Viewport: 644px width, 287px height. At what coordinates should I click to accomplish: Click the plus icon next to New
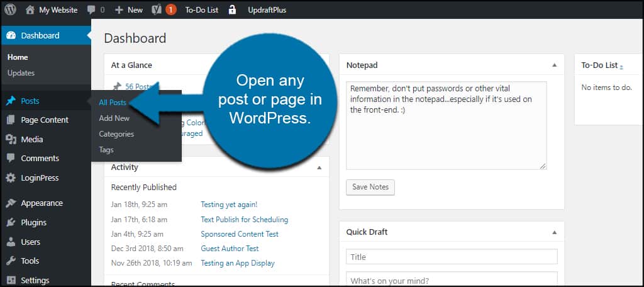tap(119, 10)
